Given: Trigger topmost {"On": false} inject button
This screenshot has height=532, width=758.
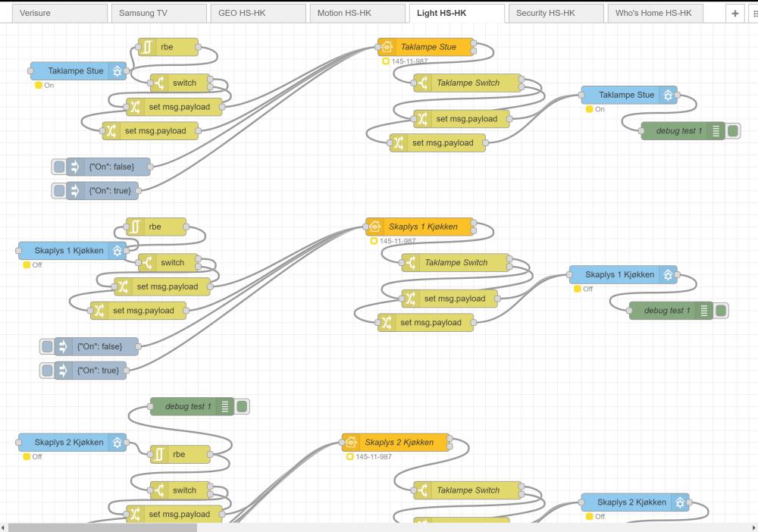Looking at the screenshot, I should coord(59,167).
